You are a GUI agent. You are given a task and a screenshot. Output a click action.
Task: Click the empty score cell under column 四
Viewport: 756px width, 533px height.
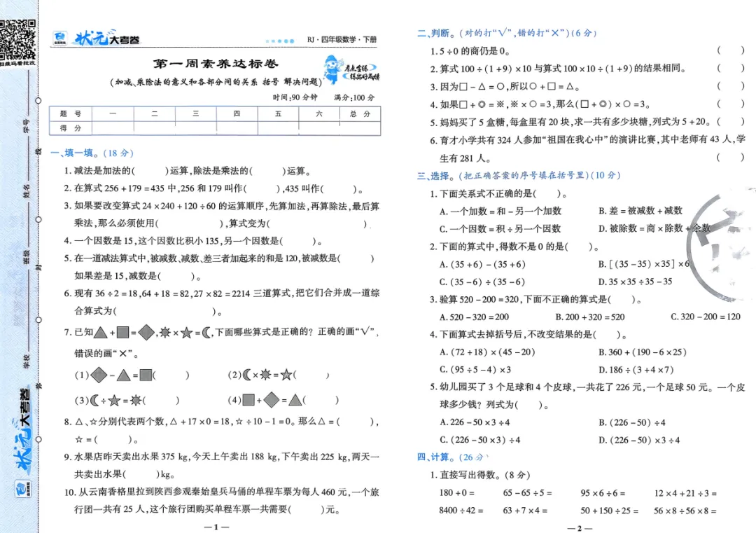237,128
